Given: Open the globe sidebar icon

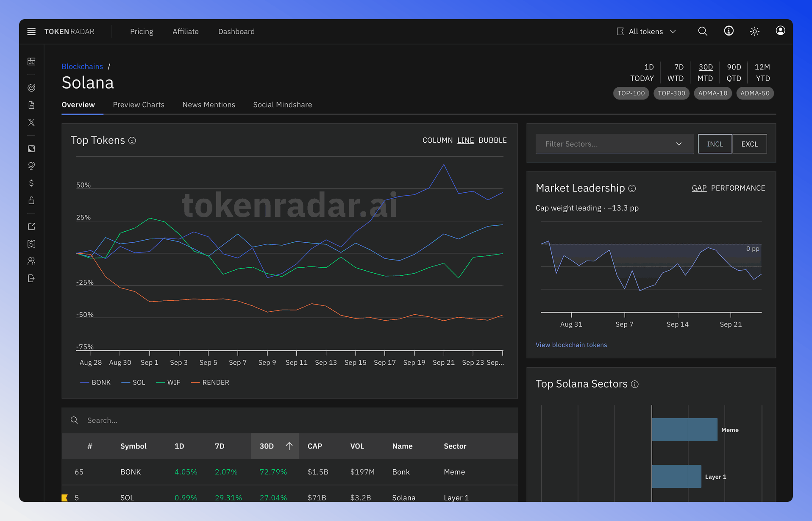Looking at the screenshot, I should (31, 166).
